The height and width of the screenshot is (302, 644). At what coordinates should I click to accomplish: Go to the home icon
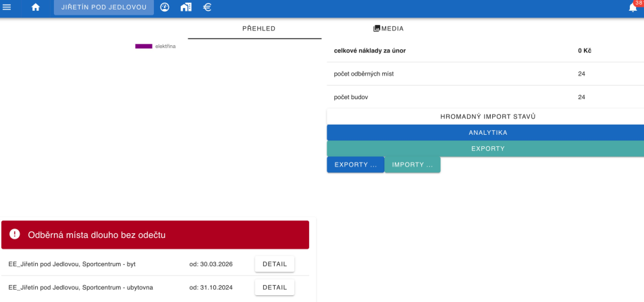(x=36, y=7)
